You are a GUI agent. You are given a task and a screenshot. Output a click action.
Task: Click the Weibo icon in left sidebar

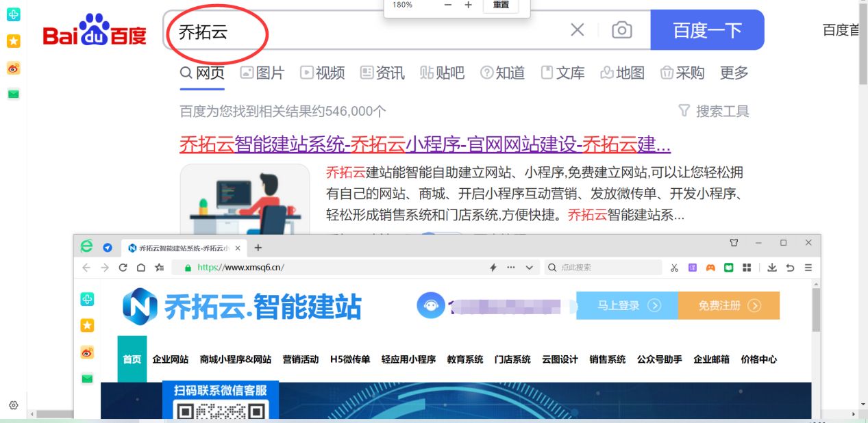pyautogui.click(x=14, y=68)
